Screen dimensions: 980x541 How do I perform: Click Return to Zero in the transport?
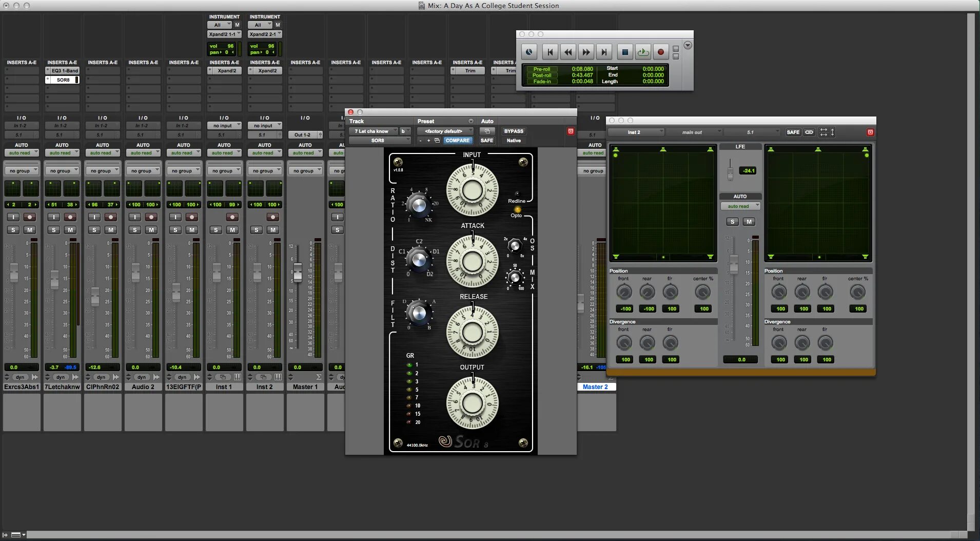pyautogui.click(x=550, y=52)
